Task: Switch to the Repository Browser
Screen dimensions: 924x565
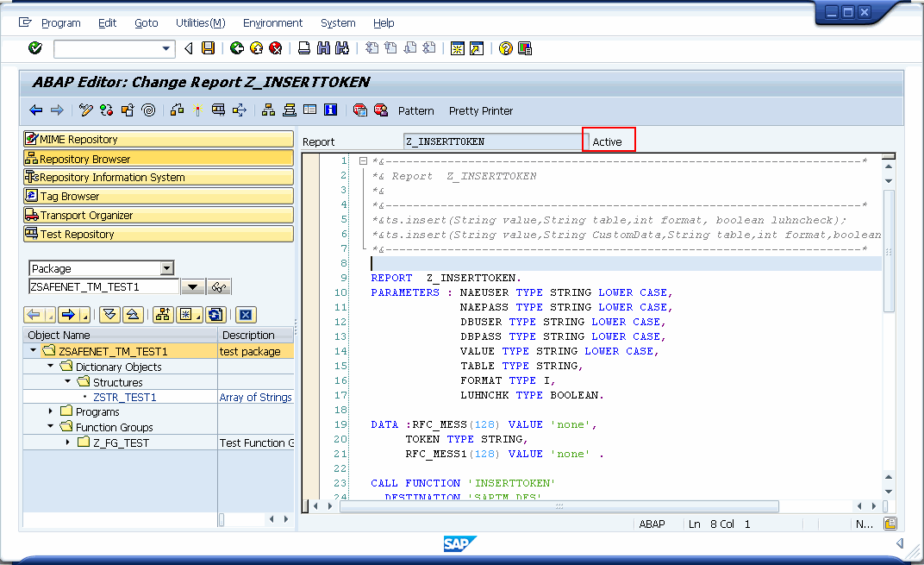Action: coord(159,159)
